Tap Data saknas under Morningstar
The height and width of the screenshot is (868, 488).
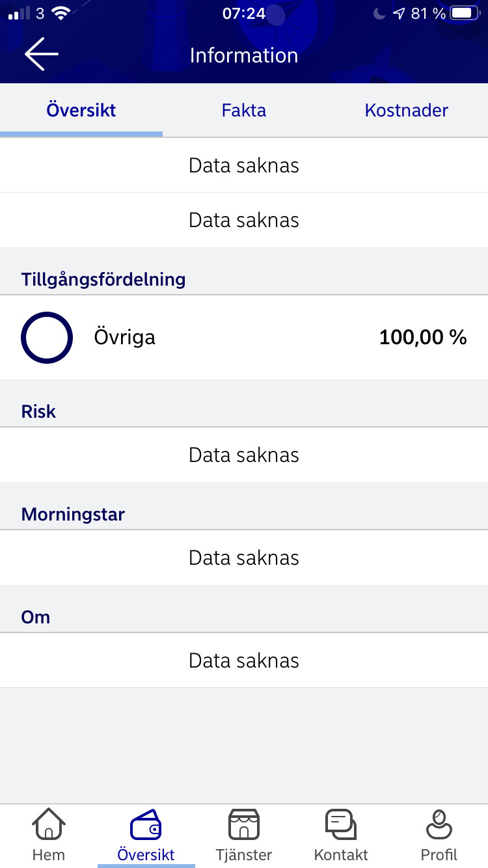[244, 558]
